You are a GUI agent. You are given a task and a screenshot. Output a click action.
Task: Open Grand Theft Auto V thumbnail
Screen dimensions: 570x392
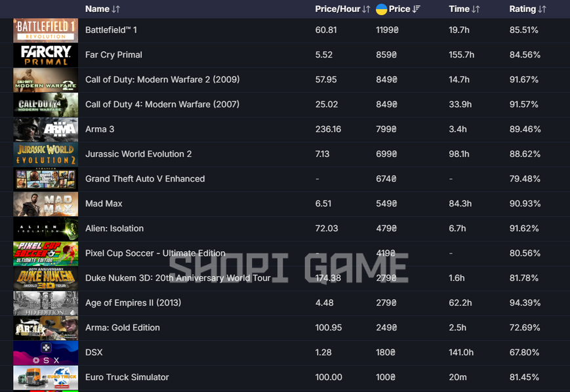46,179
